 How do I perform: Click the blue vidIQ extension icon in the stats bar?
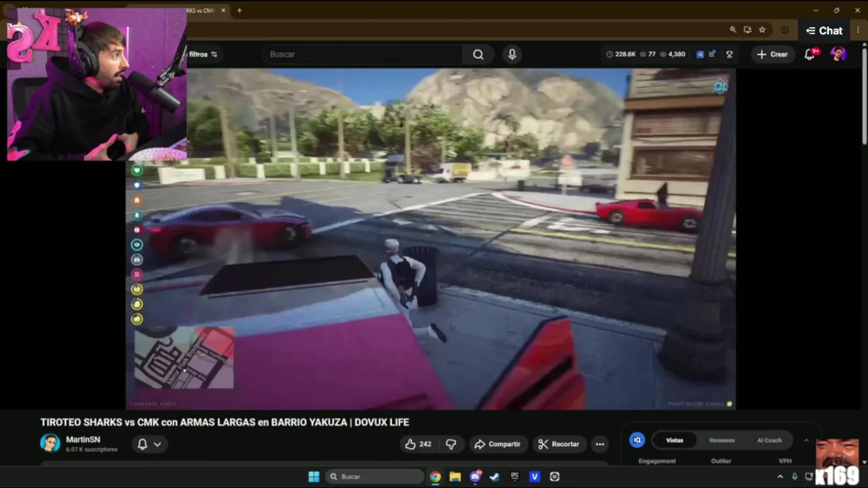[700, 54]
